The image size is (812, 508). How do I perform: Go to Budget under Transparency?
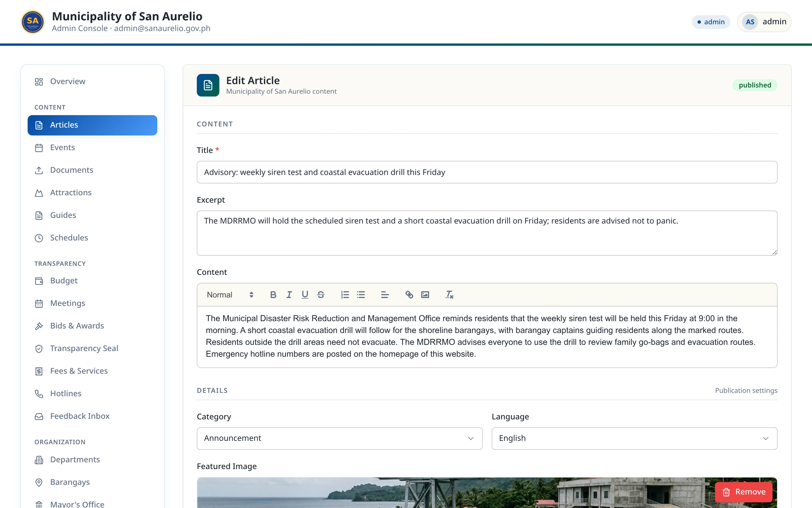[x=92, y=281]
